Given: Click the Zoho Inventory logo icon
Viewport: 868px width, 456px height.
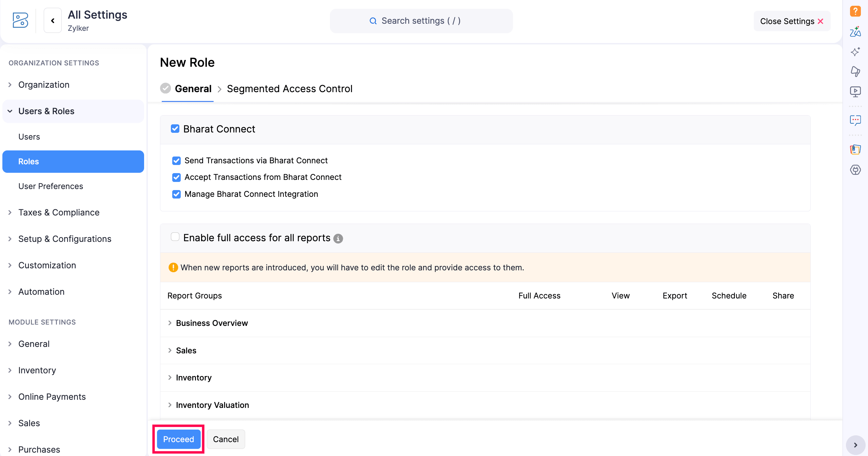Looking at the screenshot, I should tap(20, 20).
